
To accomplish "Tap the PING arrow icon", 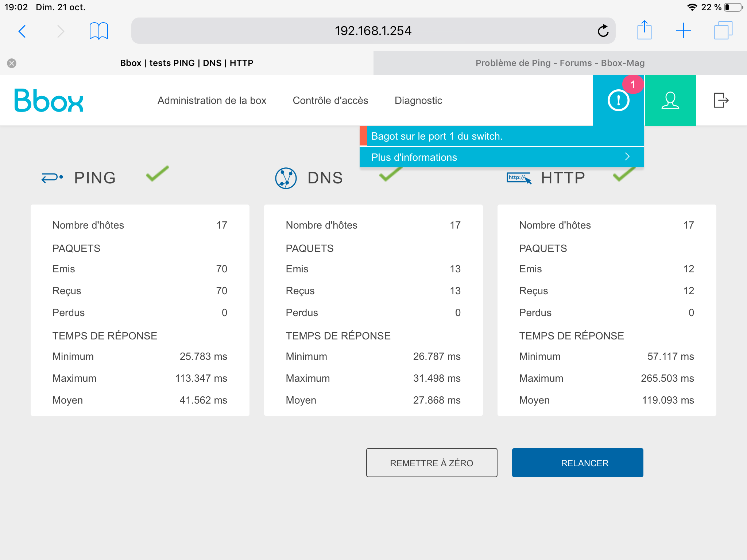I will (x=52, y=178).
